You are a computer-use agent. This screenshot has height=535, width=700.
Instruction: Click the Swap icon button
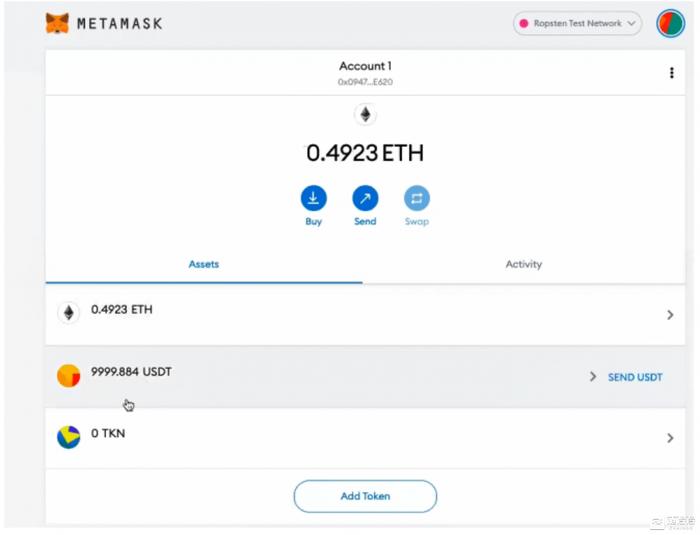tap(417, 198)
